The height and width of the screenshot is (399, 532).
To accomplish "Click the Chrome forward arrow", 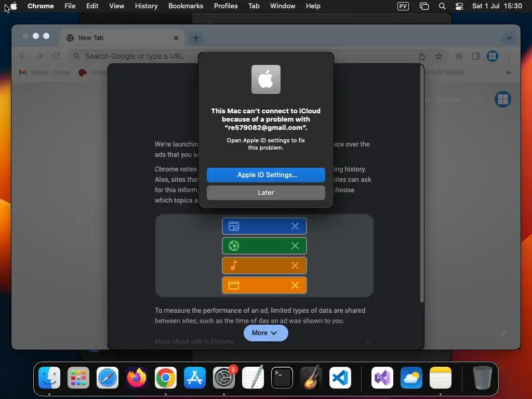I will click(39, 56).
